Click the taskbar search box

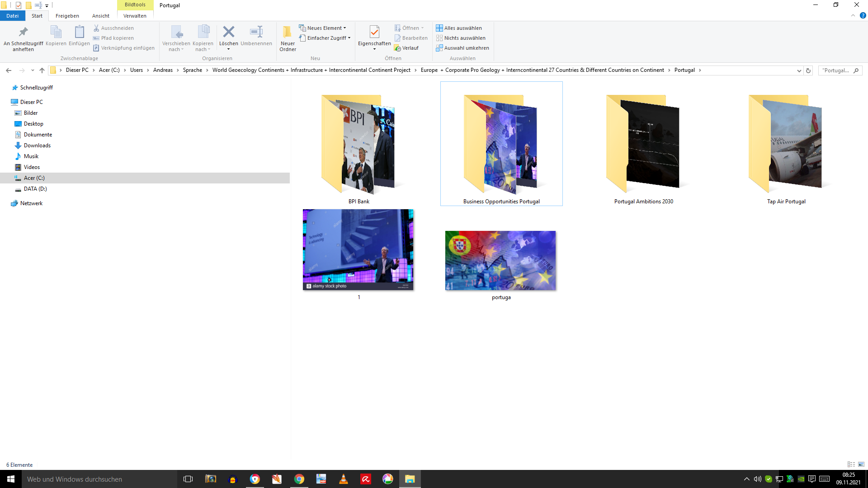point(99,479)
